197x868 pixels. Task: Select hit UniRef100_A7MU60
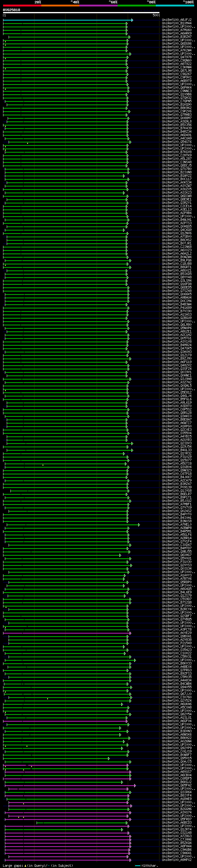coord(177,30)
